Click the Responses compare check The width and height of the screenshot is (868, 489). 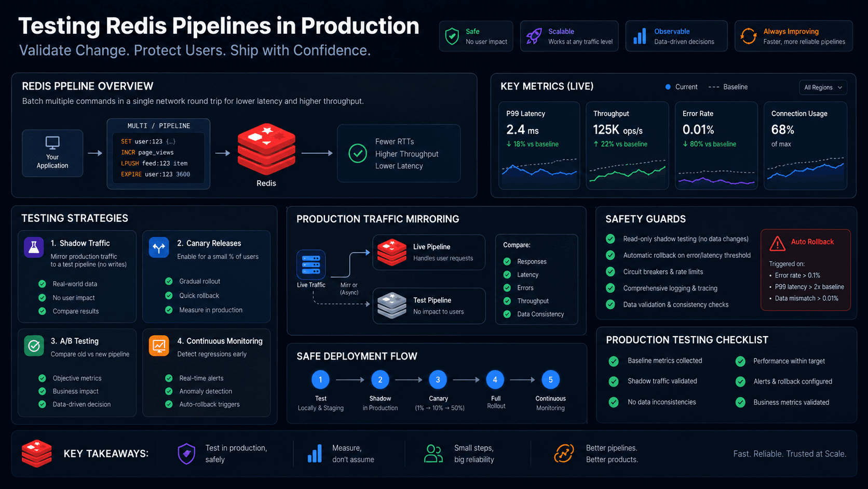pyautogui.click(x=507, y=261)
